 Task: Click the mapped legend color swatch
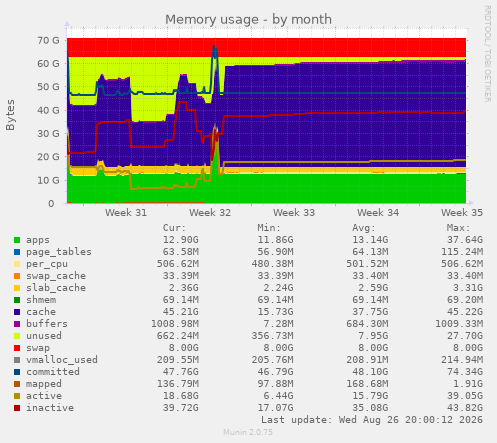tap(17, 384)
